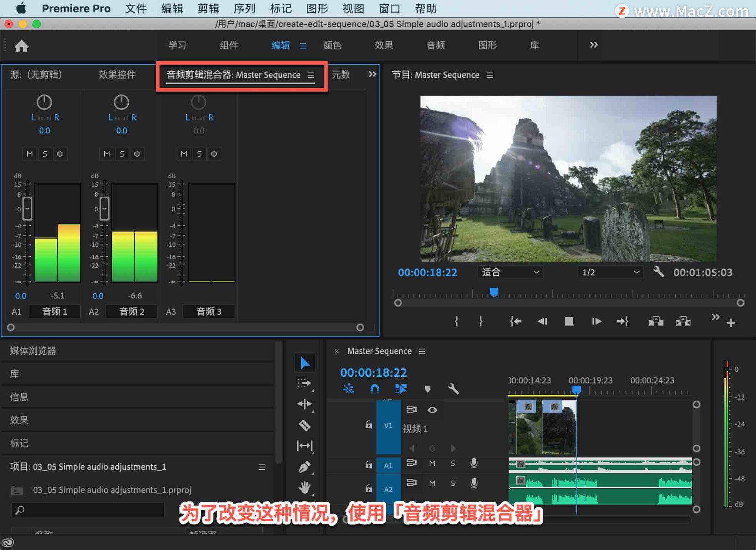The height and width of the screenshot is (550, 756).
Task: Enable the snap magnet in the timeline
Action: pos(374,389)
